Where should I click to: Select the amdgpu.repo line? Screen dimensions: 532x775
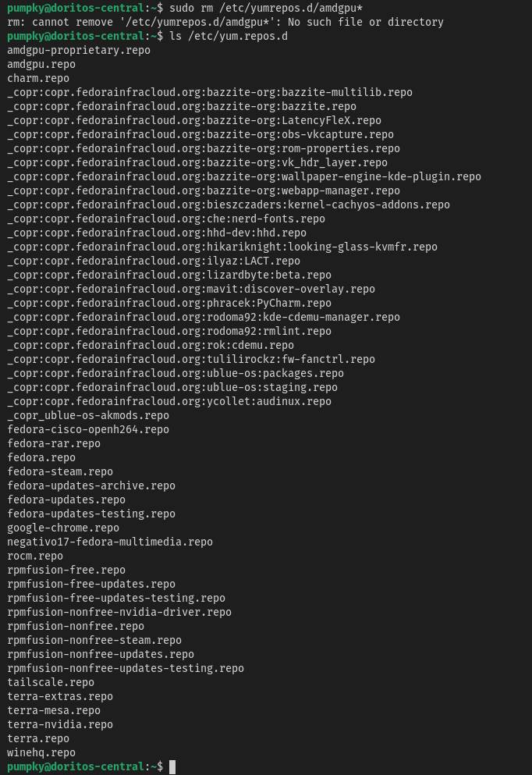(41, 64)
